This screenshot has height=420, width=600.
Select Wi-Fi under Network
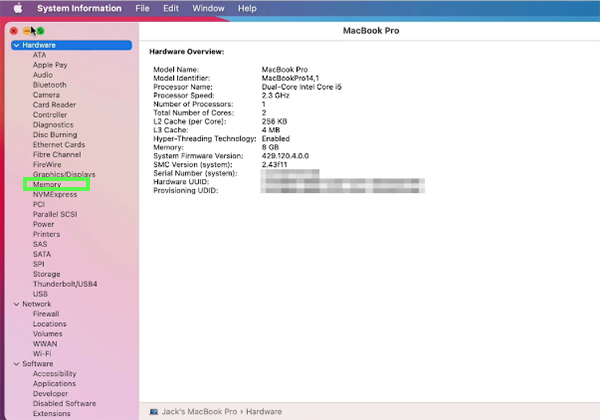tap(42, 354)
